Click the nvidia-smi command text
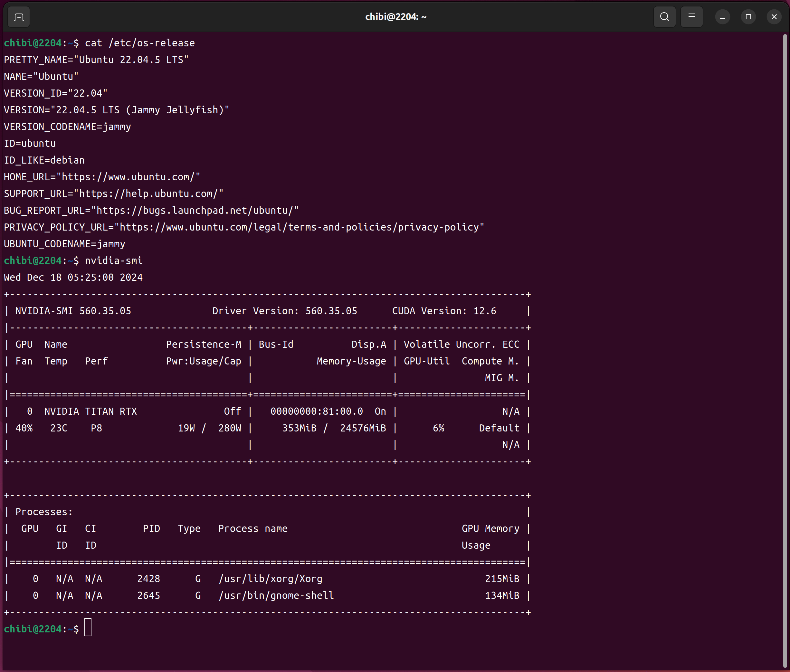The width and height of the screenshot is (790, 672). 114,261
